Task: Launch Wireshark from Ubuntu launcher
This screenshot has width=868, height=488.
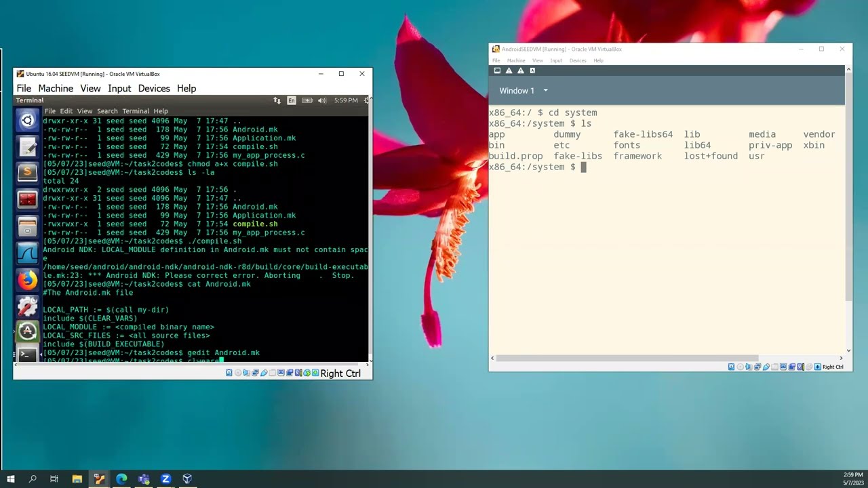Action: [x=27, y=252]
